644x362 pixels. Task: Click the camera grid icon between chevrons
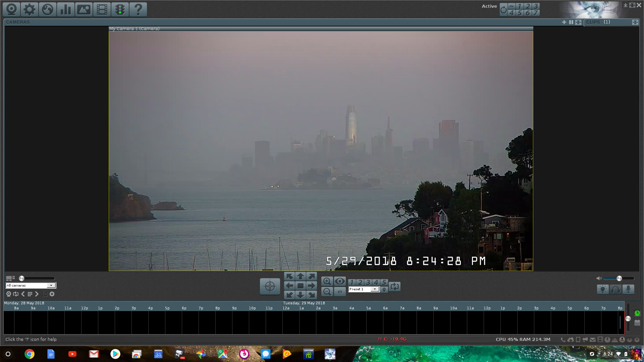pos(30,294)
